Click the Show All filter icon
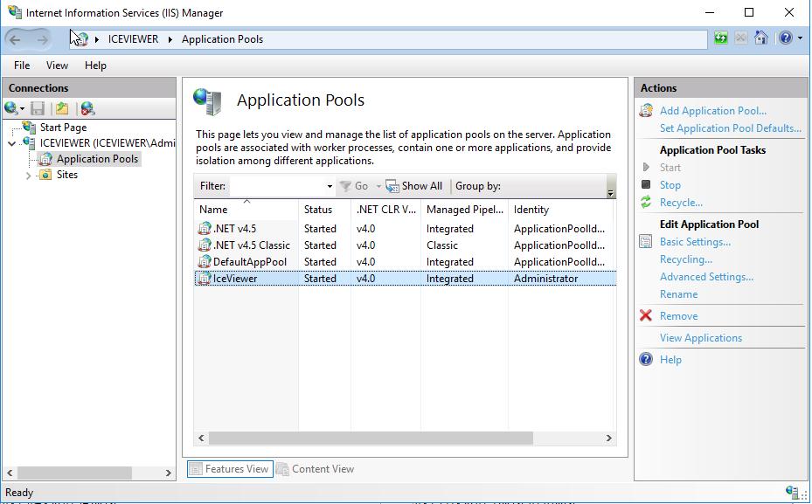This screenshot has width=812, height=504. click(x=392, y=186)
